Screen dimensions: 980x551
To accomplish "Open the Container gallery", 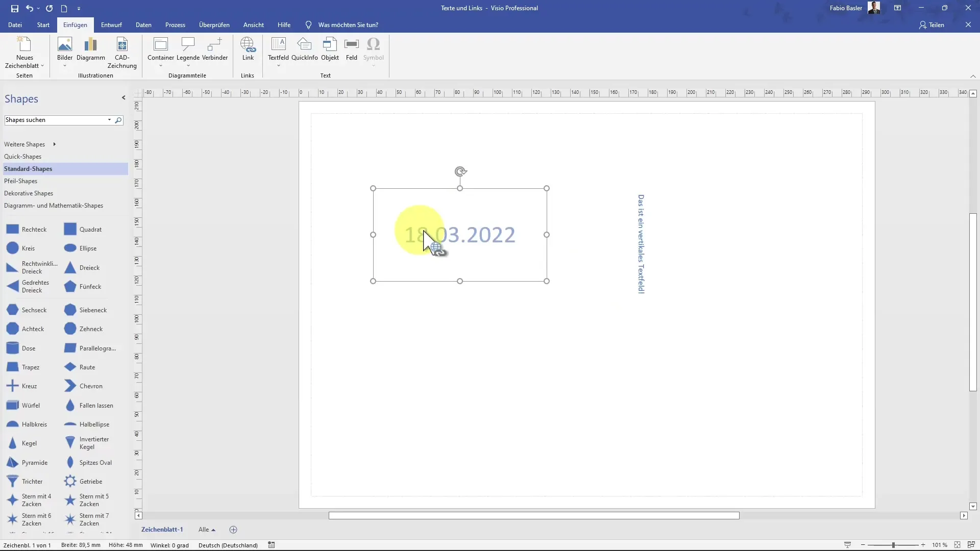I will [161, 52].
